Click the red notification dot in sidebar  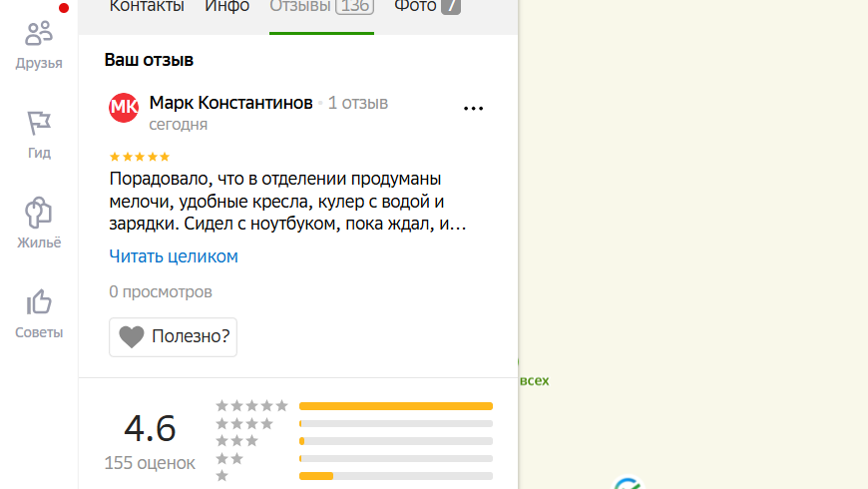(x=64, y=8)
